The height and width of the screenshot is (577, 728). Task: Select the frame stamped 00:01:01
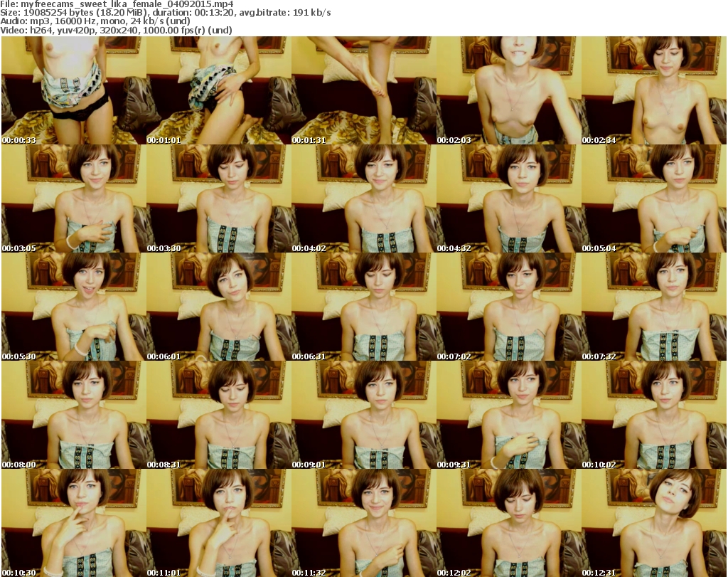pos(219,90)
